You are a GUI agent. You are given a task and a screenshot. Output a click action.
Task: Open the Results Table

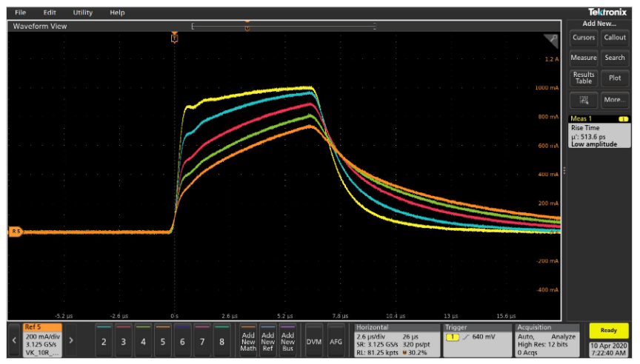click(x=584, y=78)
